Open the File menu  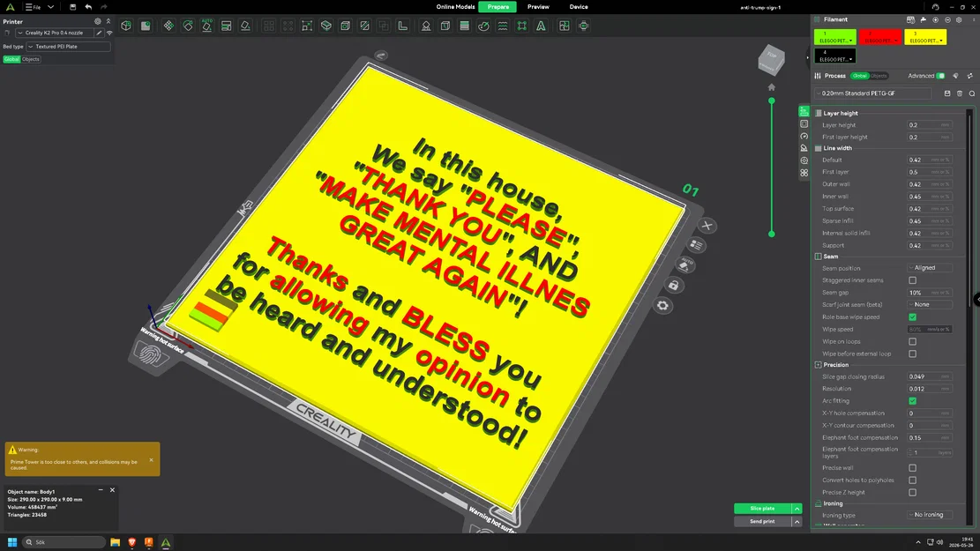point(33,7)
